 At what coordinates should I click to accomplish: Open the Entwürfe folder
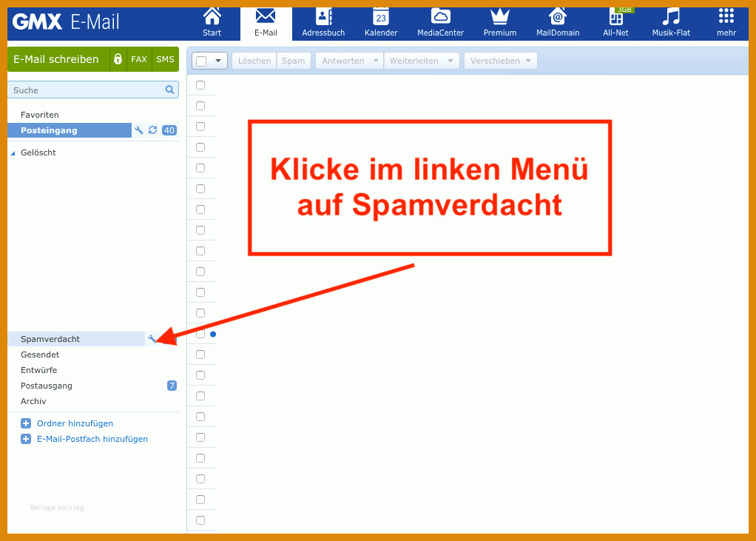pos(38,370)
